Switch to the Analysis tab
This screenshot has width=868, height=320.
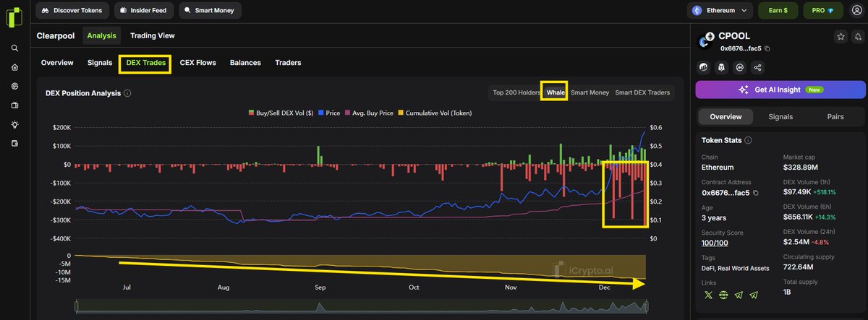point(101,35)
